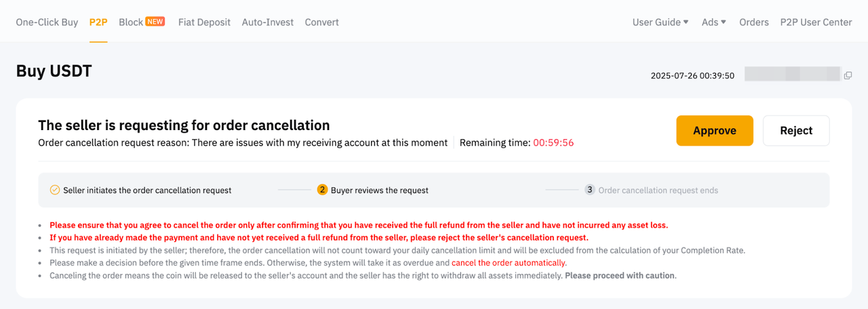Reject the seller's cancellation request
Screen dimensions: 868x309
tap(796, 131)
